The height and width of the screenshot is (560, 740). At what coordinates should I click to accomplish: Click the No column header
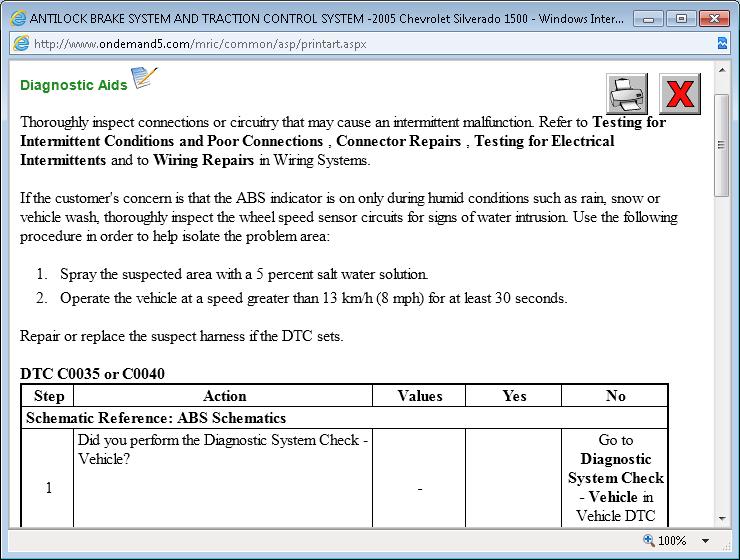click(616, 396)
